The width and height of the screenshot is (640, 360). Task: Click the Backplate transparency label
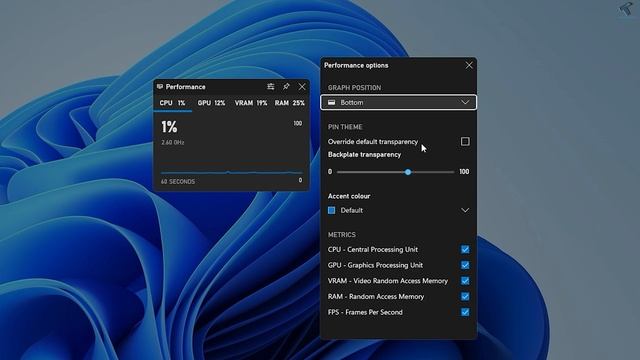tap(364, 155)
